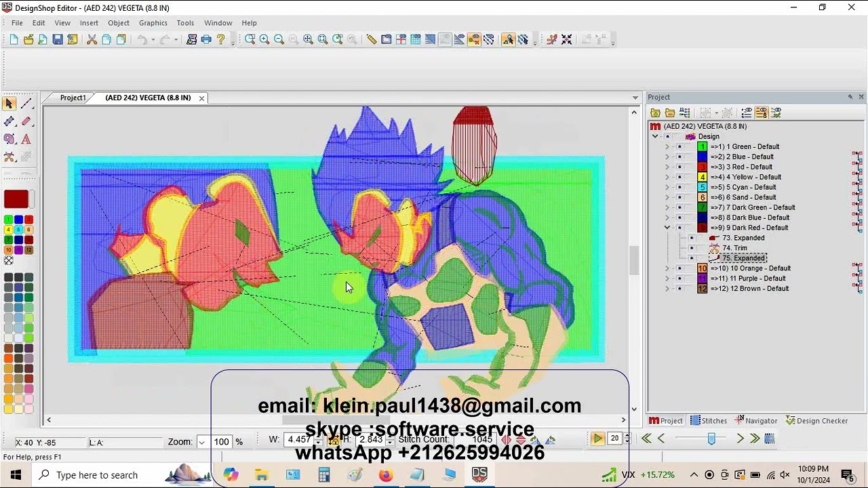Screen dimensions: 868x488
Task: Toggle visibility eye of 1 Green layer
Action: tap(679, 146)
